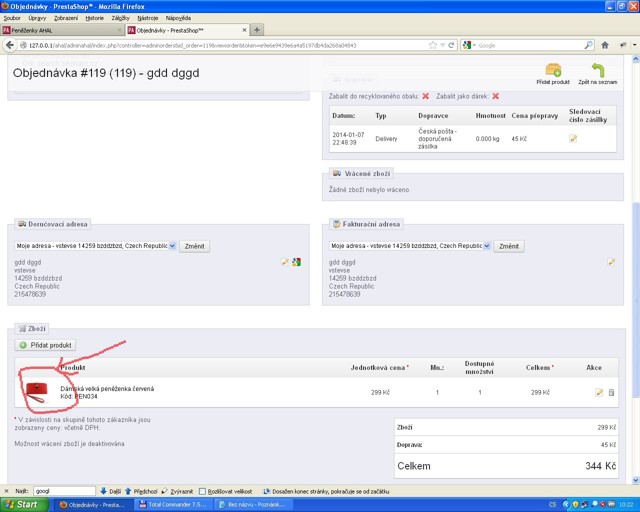The height and width of the screenshot is (512, 640).
Task: Click Změnit button for delivery address
Action: tap(194, 246)
